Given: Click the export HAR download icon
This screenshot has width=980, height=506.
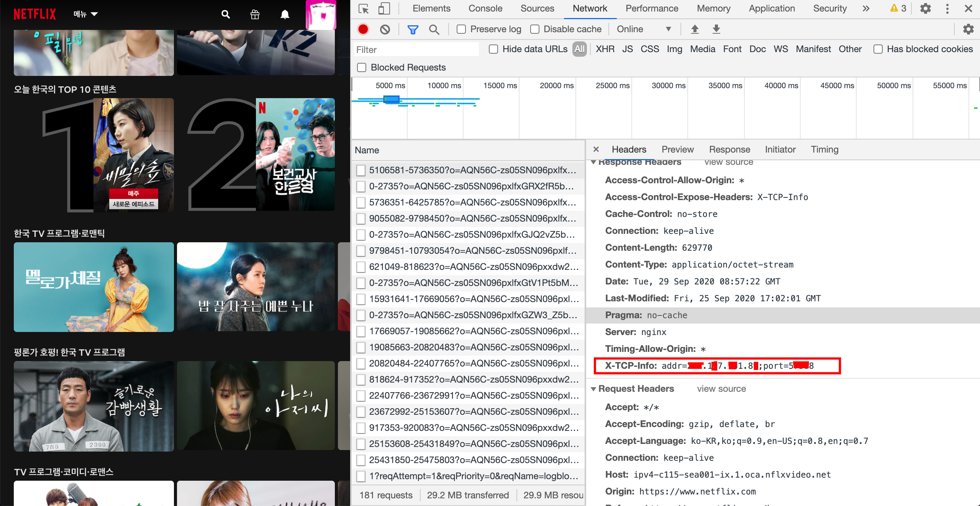Looking at the screenshot, I should 716,29.
